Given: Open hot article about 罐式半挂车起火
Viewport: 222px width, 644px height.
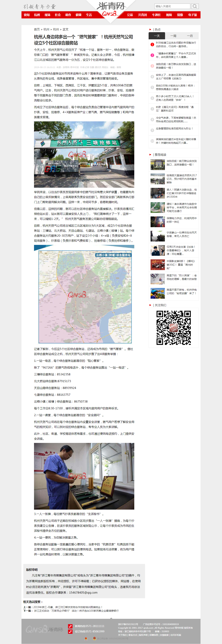Looking at the screenshot, I should click(x=176, y=141).
